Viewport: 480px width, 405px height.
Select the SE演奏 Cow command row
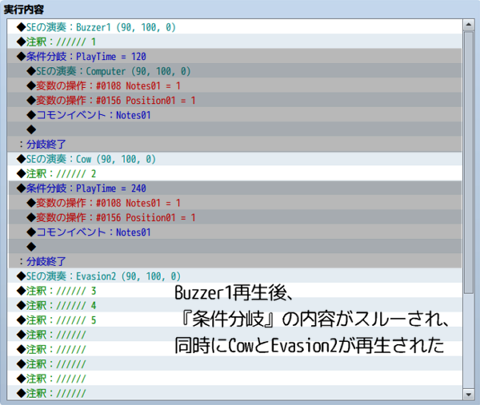(x=235, y=159)
